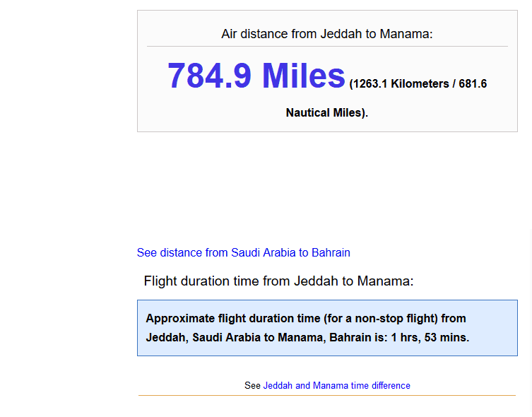Click the '1 hrs, 53 mins.' duration text
Viewport: 532px width, 417px height.
(430, 338)
